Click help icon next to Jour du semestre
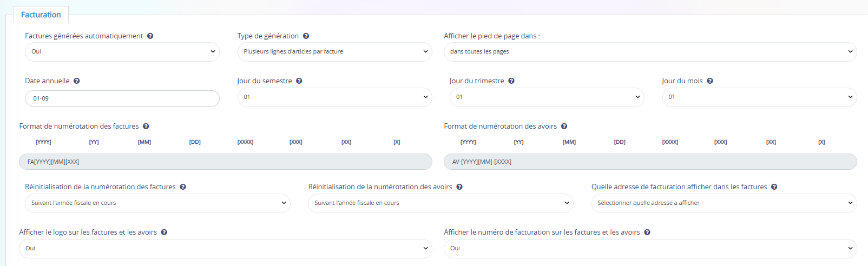 coord(299,81)
